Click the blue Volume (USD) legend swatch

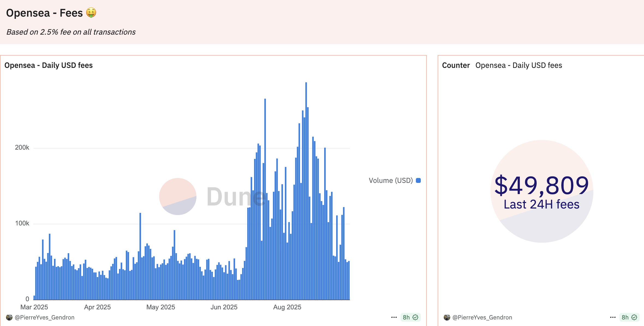[x=418, y=180]
